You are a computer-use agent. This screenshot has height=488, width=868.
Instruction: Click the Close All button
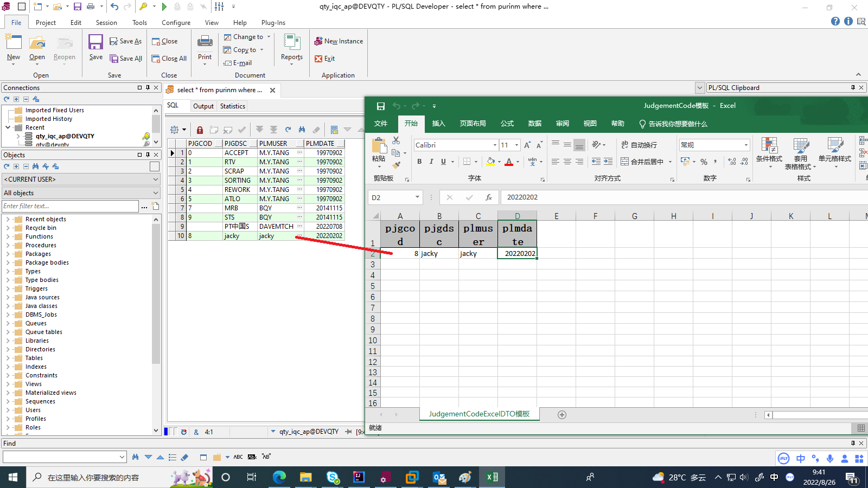[169, 58]
